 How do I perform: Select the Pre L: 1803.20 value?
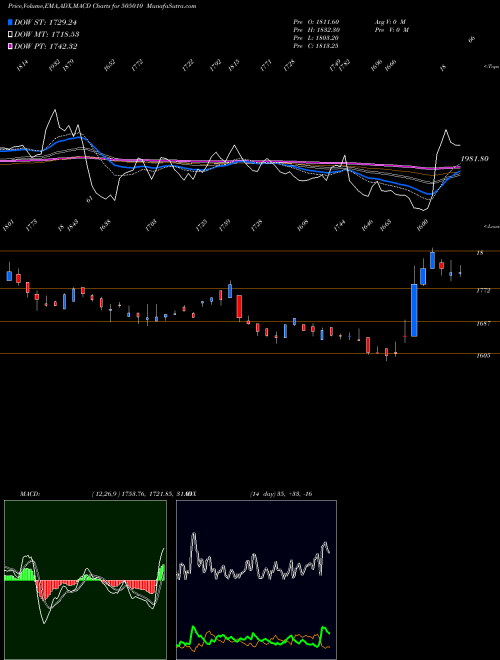pos(316,38)
